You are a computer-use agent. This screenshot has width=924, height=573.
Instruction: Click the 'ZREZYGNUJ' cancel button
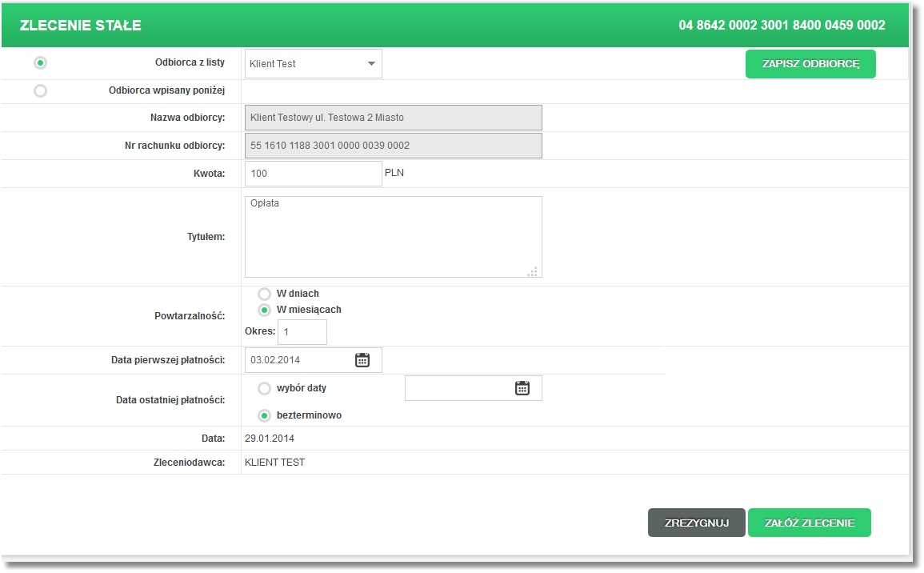click(697, 523)
